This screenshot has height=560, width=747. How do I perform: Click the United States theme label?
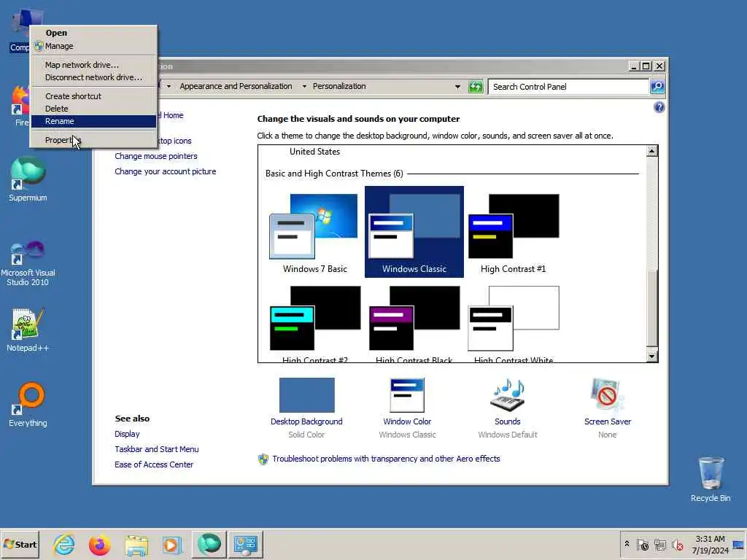(315, 152)
